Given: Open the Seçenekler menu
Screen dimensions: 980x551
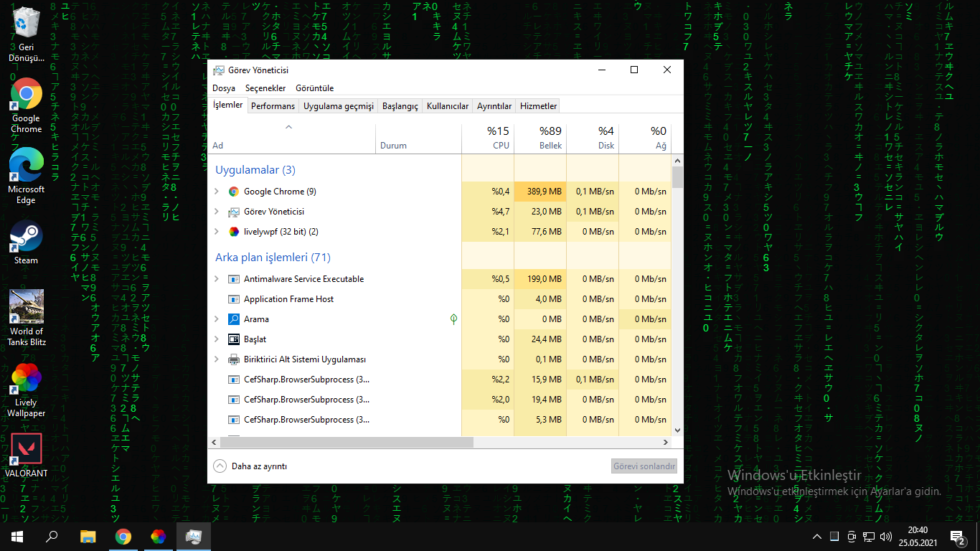Looking at the screenshot, I should tap(265, 88).
